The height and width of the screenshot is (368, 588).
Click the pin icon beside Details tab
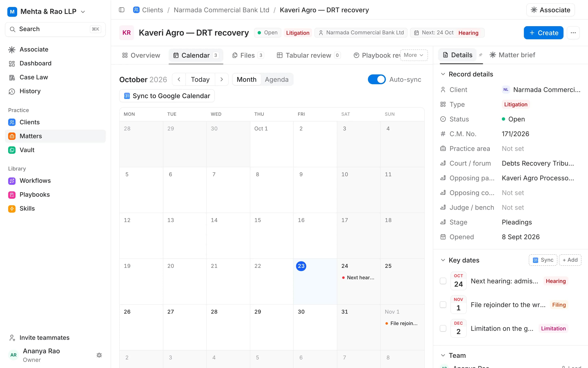click(480, 55)
